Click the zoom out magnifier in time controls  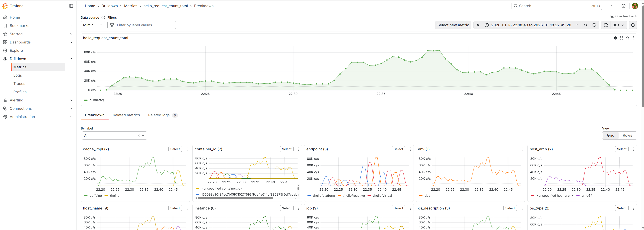(x=594, y=25)
